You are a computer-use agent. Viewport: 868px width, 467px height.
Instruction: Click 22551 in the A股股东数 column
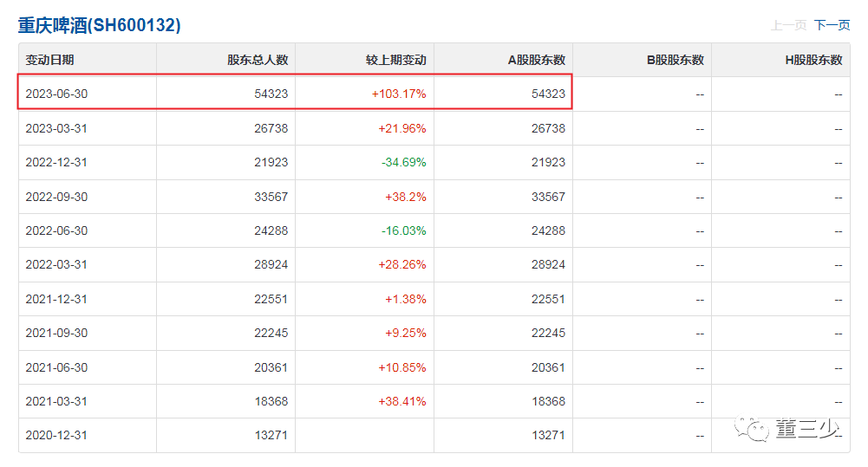[x=549, y=299]
